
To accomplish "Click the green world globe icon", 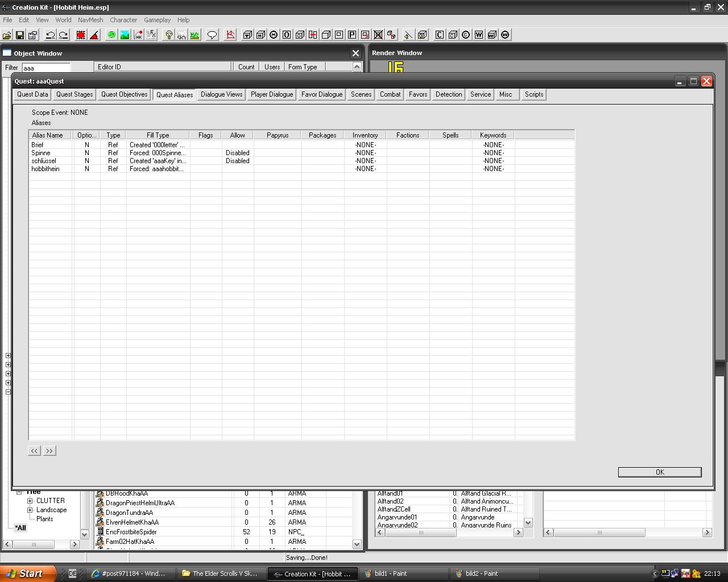I will point(111,35).
